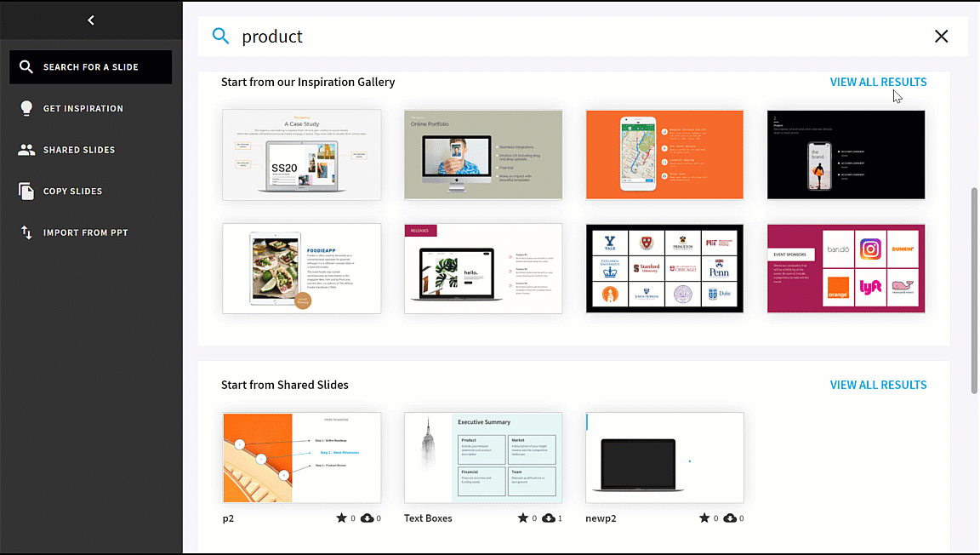Select the Online Portfolio iMac template
Screen dimensions: 980x555
point(483,155)
